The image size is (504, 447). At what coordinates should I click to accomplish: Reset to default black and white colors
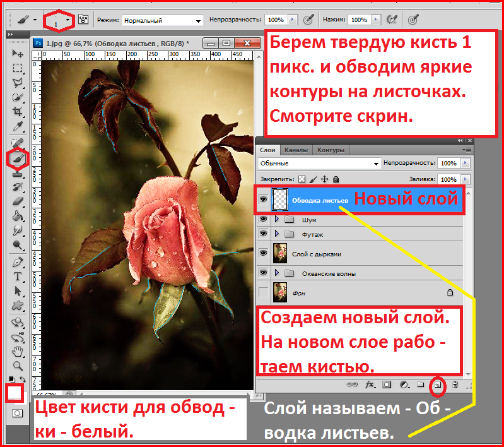[11, 379]
